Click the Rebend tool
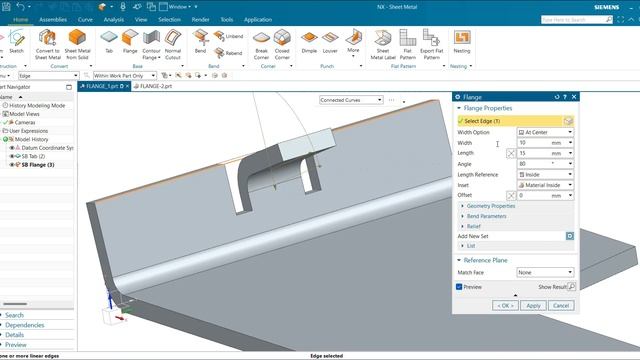The width and height of the screenshot is (640, 360). (228, 53)
